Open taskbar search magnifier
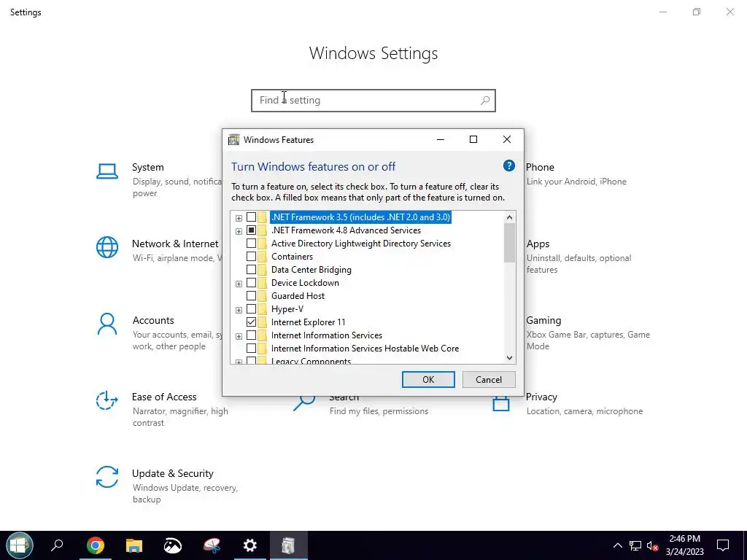This screenshot has height=560, width=747. coord(57,545)
